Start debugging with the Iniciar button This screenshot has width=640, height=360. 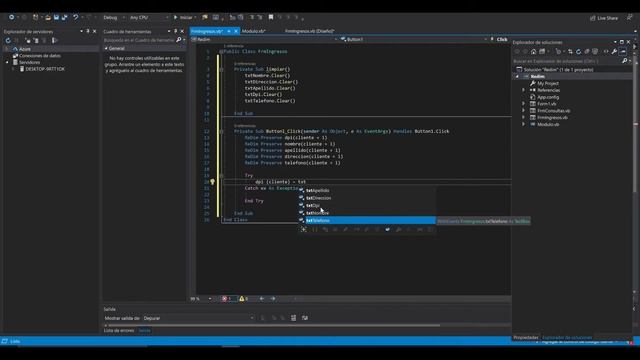pos(183,18)
